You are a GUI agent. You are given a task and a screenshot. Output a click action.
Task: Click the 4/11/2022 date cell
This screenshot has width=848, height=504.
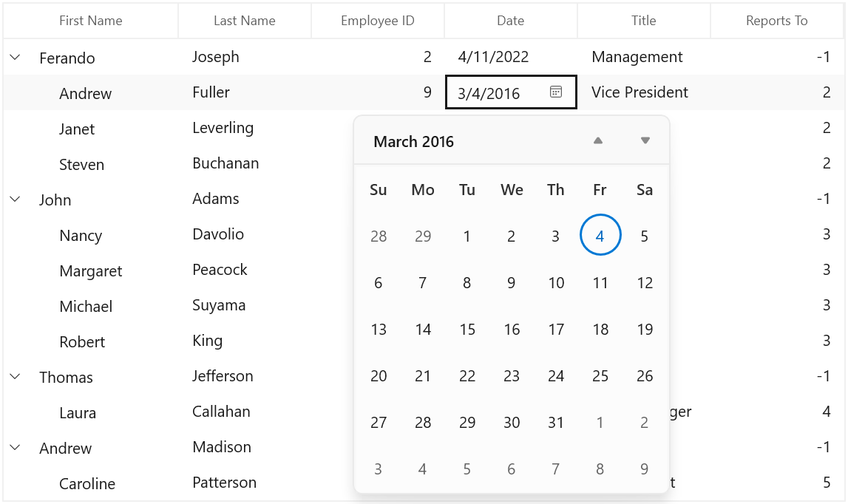(x=511, y=57)
